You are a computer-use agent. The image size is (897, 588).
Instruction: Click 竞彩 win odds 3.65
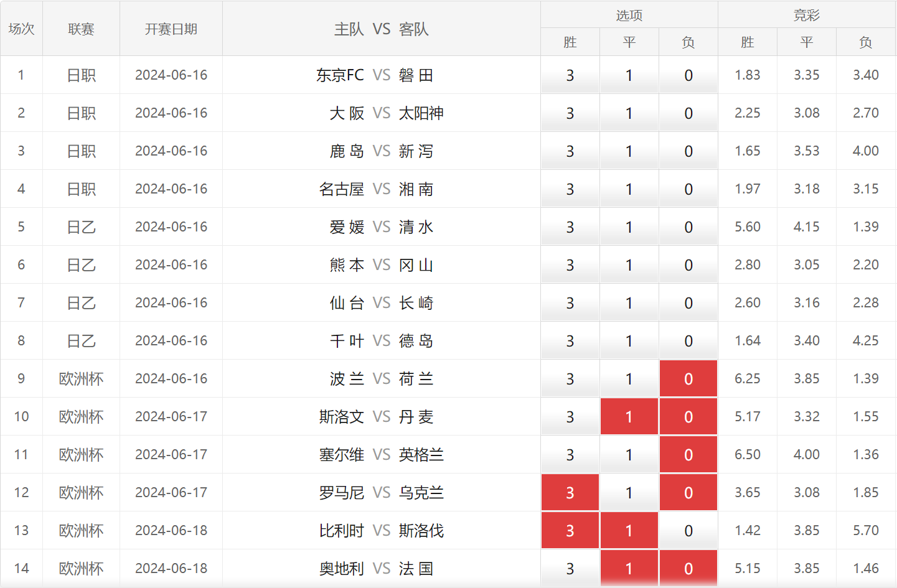click(x=748, y=493)
